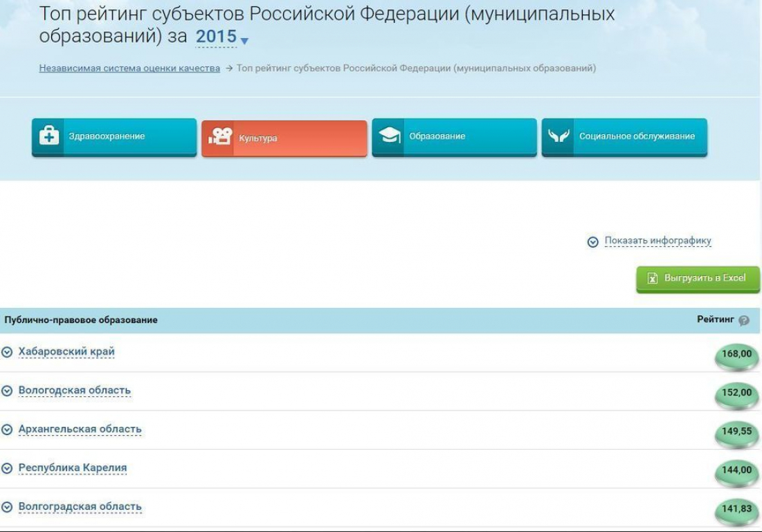
Task: Expand the Республика Карелия row chevron
Action: [x=7, y=468]
